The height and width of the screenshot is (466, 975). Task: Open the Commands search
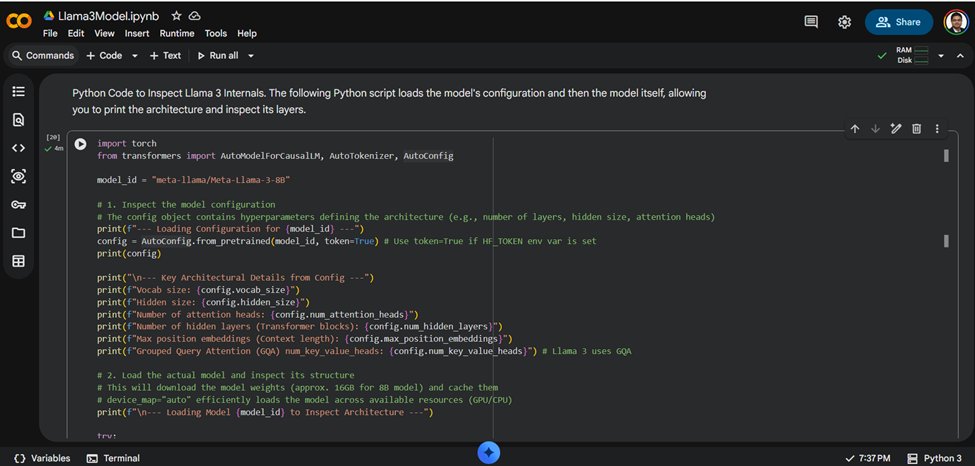pos(43,55)
